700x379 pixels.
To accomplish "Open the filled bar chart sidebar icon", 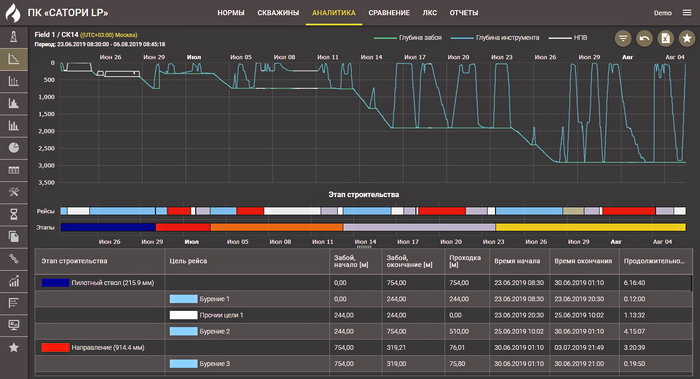I will 14,103.
